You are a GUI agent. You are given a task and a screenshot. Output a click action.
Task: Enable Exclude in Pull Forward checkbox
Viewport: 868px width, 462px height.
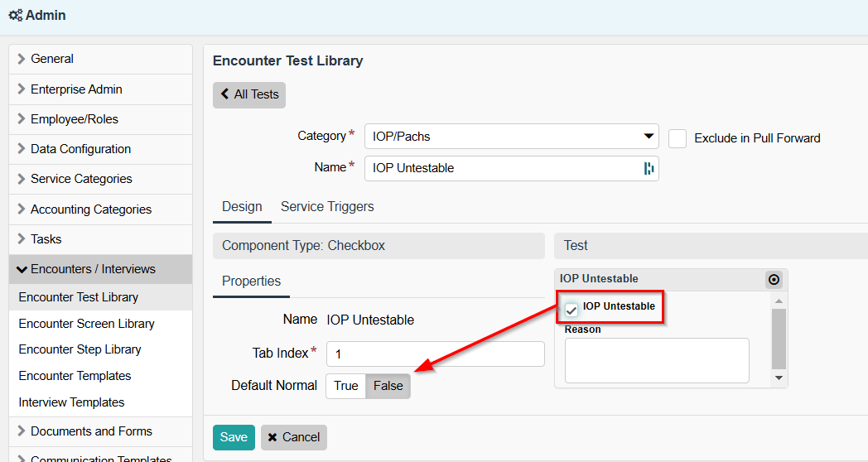[x=678, y=138]
